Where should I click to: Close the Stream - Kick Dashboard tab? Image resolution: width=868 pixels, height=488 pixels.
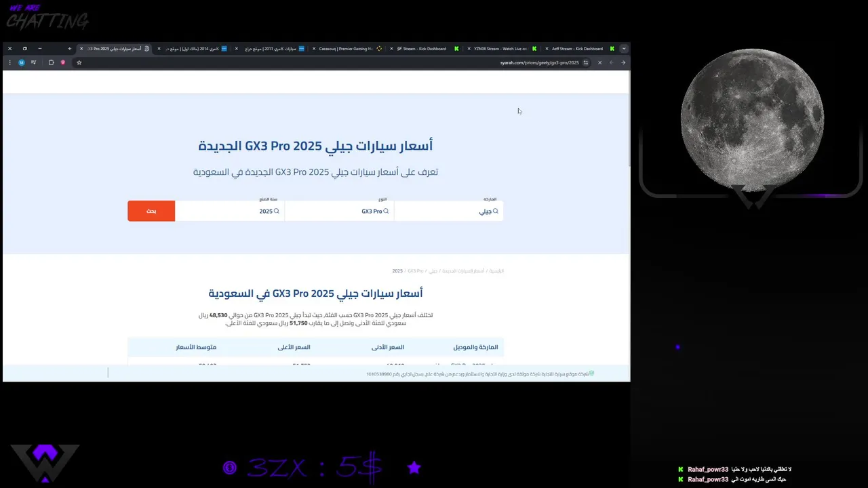tap(392, 49)
